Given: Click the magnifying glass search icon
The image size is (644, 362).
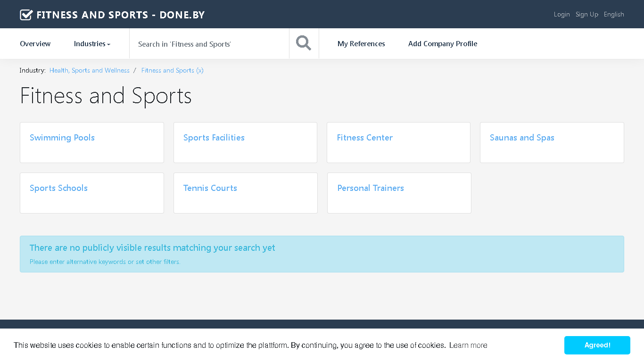Looking at the screenshot, I should pos(304,43).
